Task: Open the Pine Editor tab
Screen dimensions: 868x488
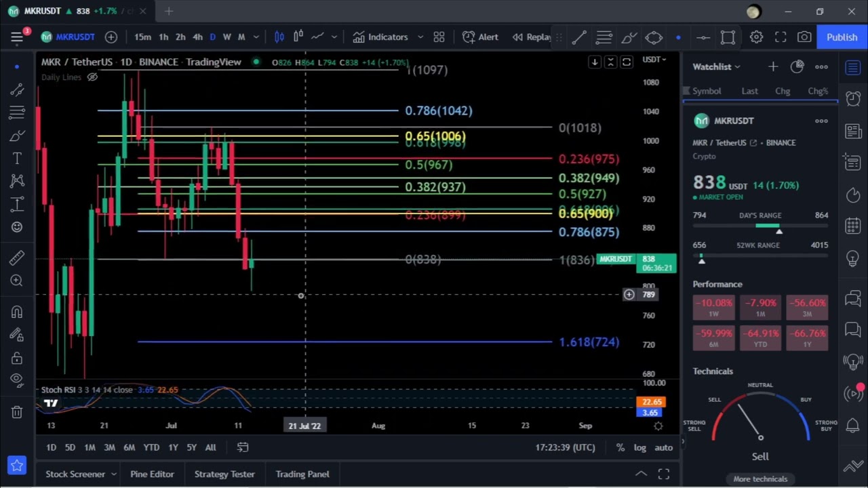Action: coord(152,474)
